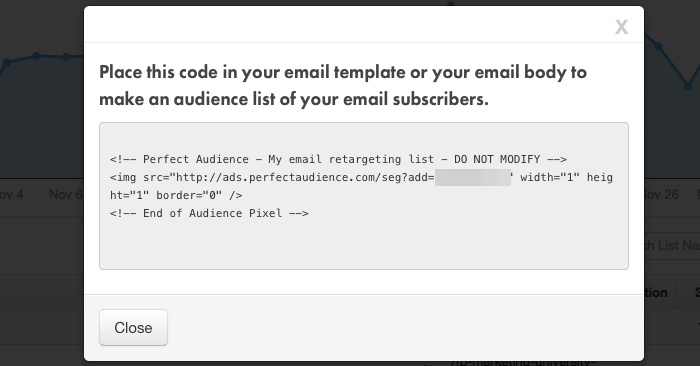Select the data point between Nov 4 and Nov 6
This screenshot has height=366, width=700.
coord(37,56)
